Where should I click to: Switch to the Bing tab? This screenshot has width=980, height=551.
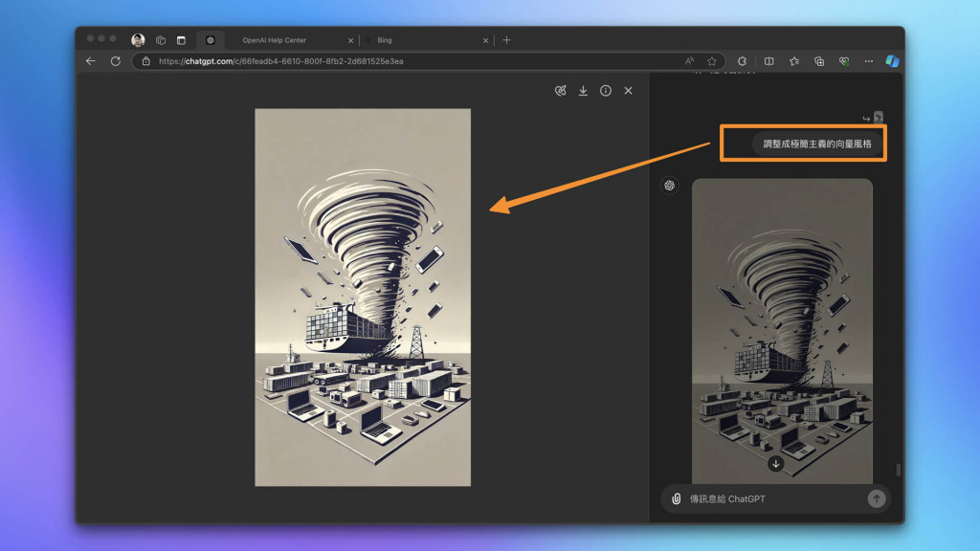point(385,40)
